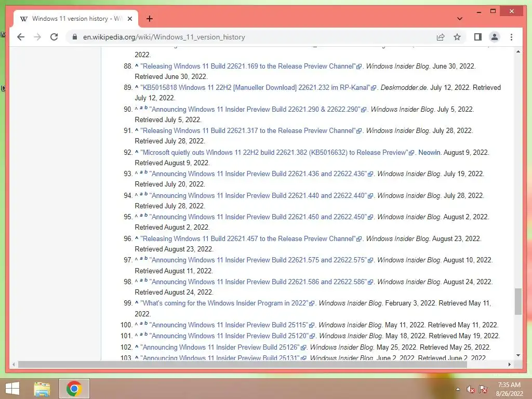Open the Chrome side panel
Viewport: 532px width, 399px height.
pos(478,37)
